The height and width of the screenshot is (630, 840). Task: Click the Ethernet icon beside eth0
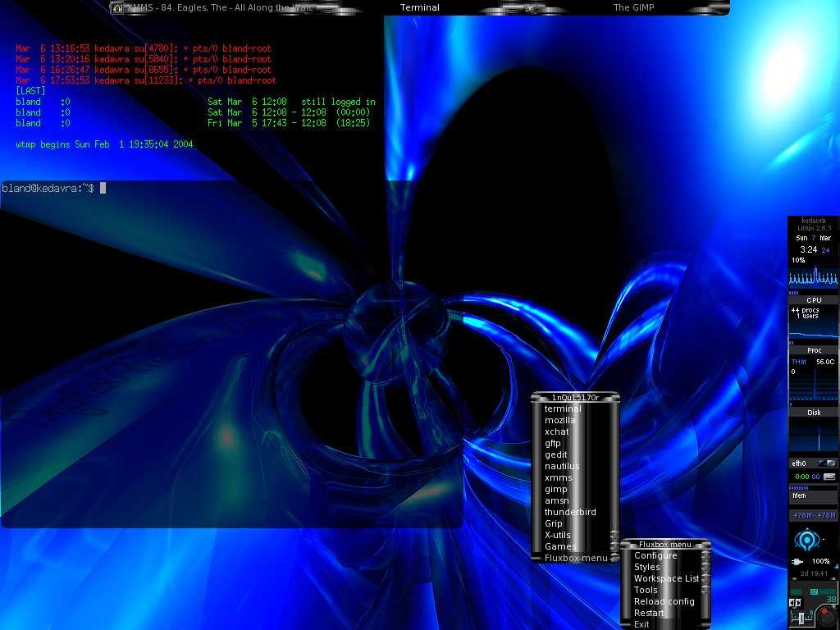(826, 463)
